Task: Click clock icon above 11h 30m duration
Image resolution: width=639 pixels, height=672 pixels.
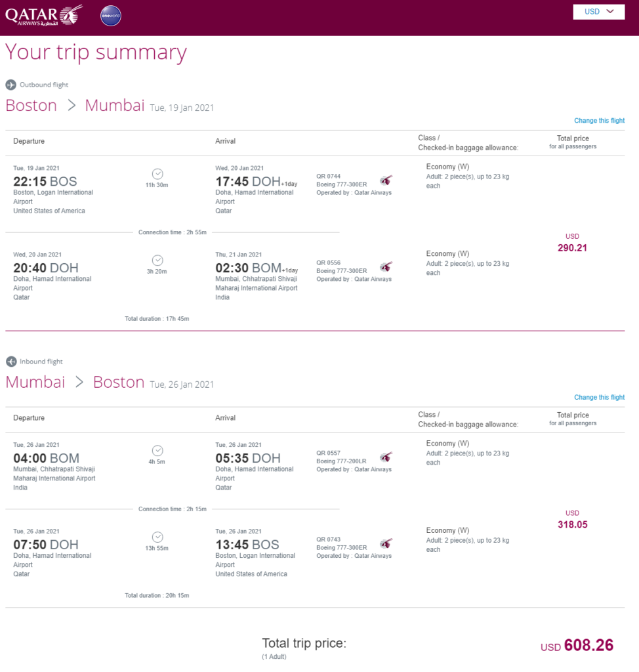Action: tap(157, 174)
